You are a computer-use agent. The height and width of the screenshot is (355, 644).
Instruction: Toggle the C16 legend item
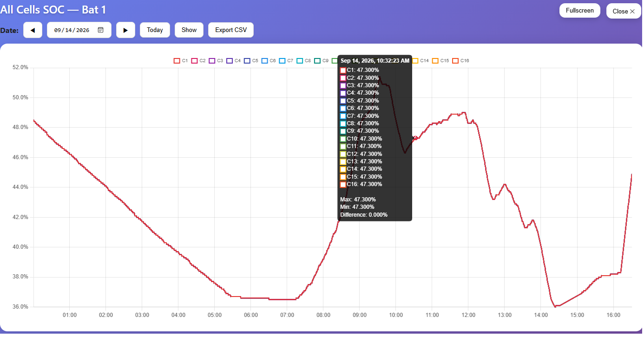[x=461, y=61]
